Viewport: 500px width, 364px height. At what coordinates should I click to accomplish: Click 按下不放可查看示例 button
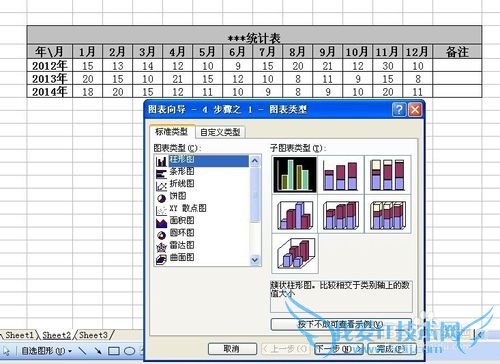[341, 324]
